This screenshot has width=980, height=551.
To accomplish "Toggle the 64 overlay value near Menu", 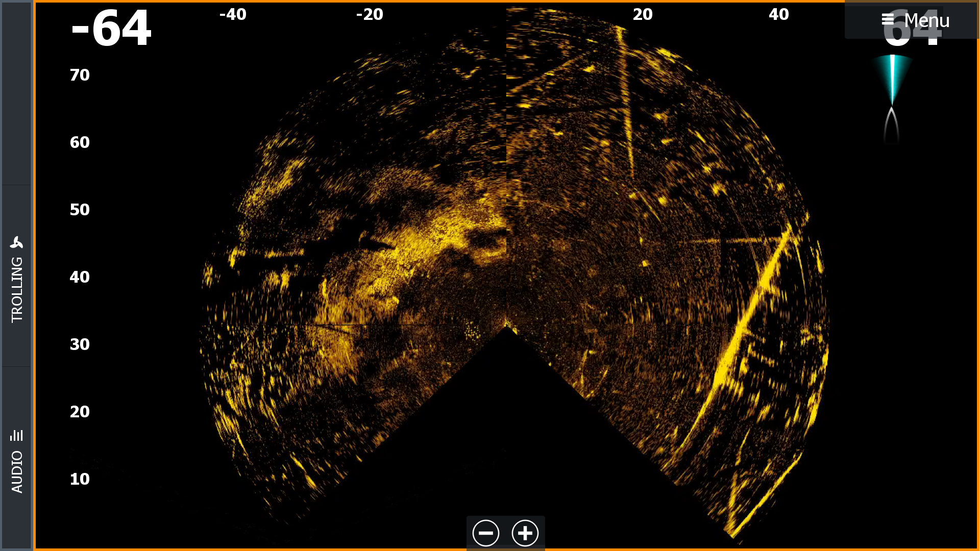I will click(x=913, y=31).
